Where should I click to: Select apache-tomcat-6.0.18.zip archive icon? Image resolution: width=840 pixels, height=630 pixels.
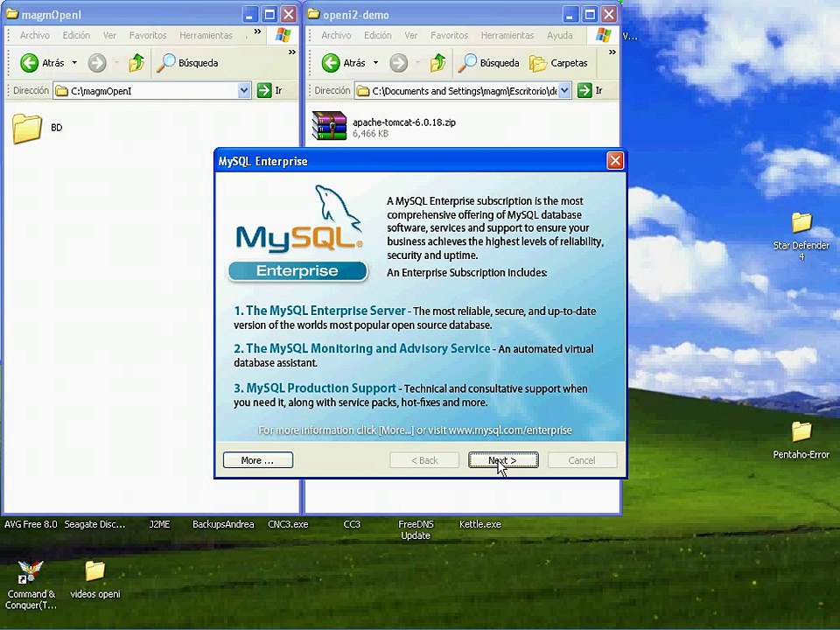tap(329, 125)
